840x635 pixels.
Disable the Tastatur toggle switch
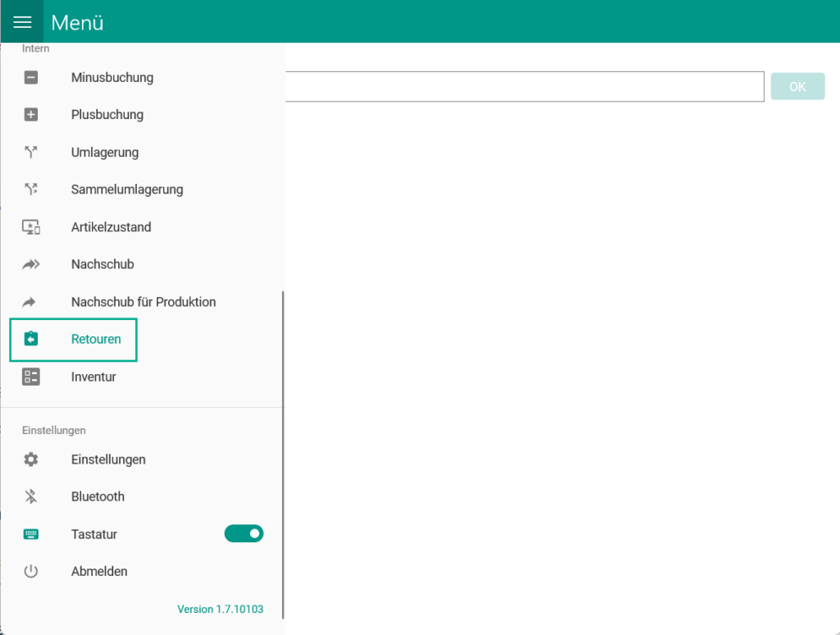coord(244,533)
